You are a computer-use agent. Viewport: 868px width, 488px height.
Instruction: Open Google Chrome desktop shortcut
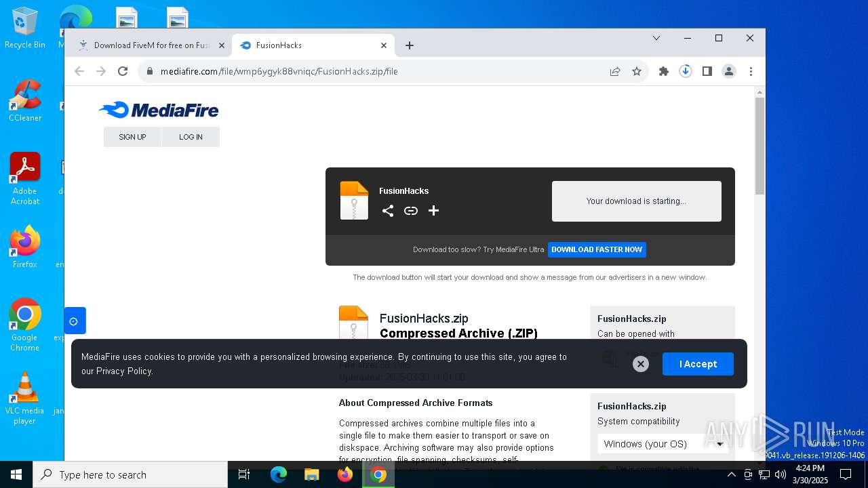pyautogui.click(x=25, y=325)
